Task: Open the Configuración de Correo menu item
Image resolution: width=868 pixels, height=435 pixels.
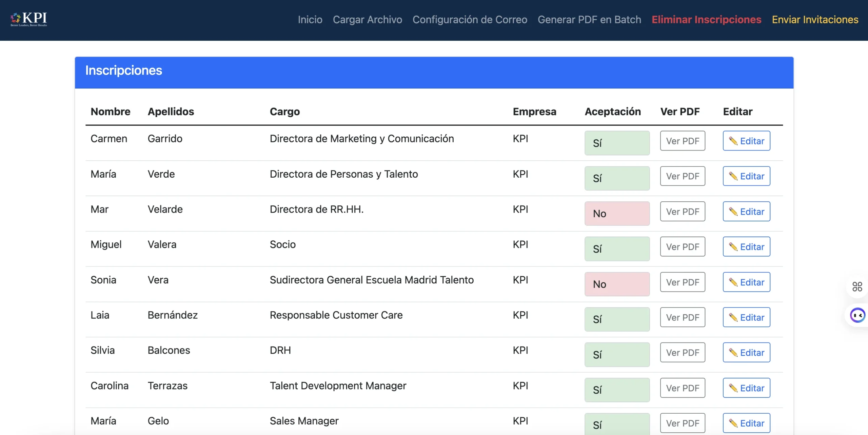Action: [470, 20]
